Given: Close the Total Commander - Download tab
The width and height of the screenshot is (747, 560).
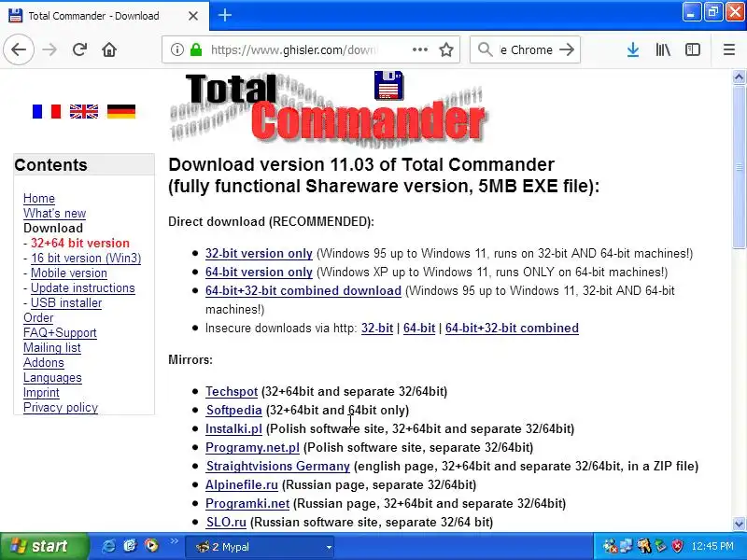Looking at the screenshot, I should click(193, 16).
